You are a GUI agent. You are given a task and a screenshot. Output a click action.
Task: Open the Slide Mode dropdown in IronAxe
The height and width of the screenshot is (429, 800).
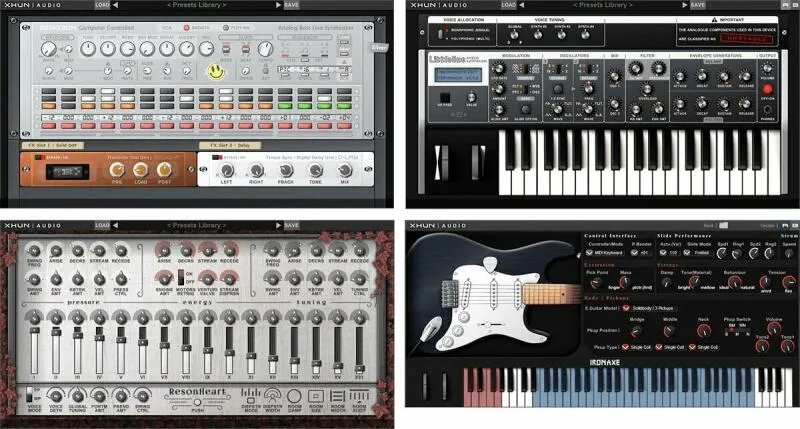point(699,253)
